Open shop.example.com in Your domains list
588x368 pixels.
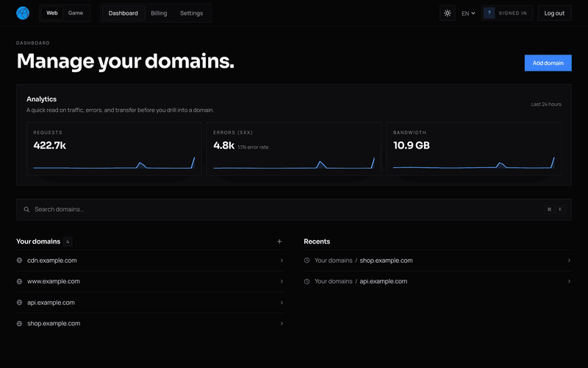(x=150, y=323)
